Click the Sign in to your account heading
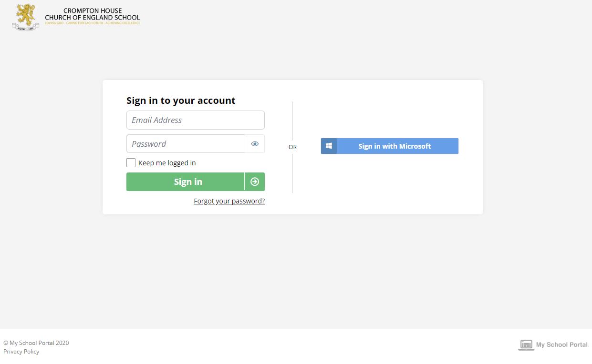 [181, 101]
